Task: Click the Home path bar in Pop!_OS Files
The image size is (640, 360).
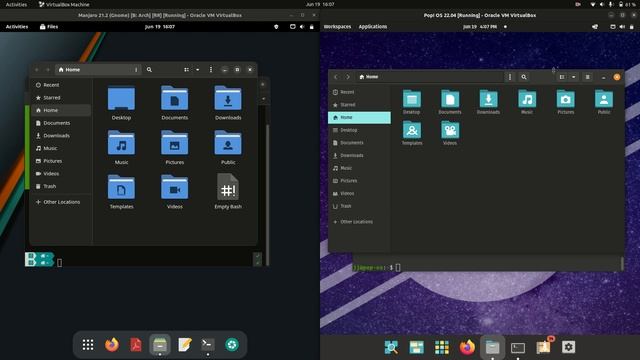Action: click(x=430, y=77)
